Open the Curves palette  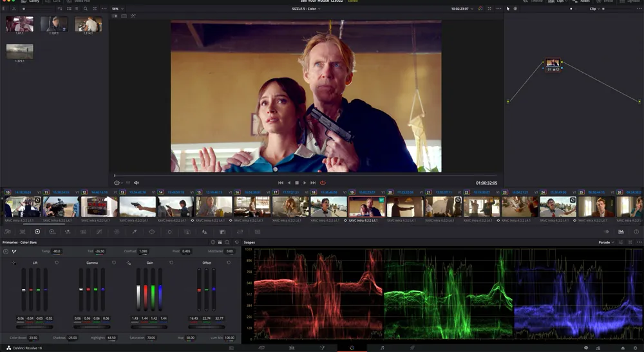coord(99,232)
